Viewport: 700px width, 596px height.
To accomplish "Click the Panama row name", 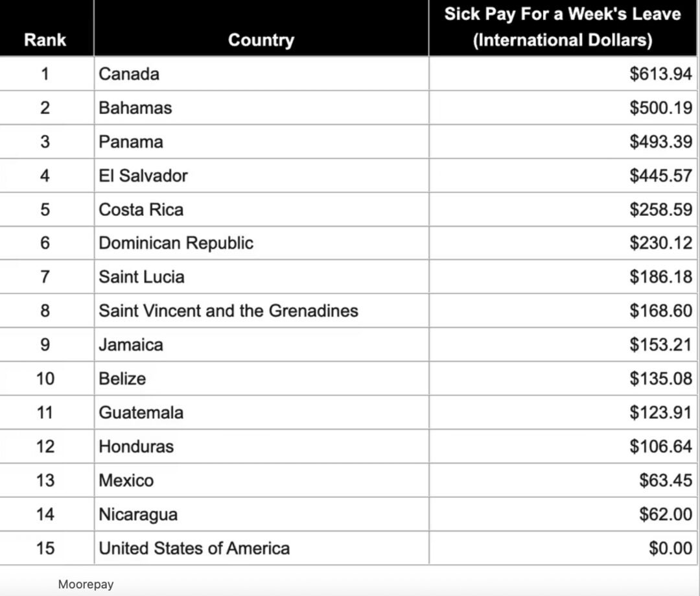I will tap(131, 142).
